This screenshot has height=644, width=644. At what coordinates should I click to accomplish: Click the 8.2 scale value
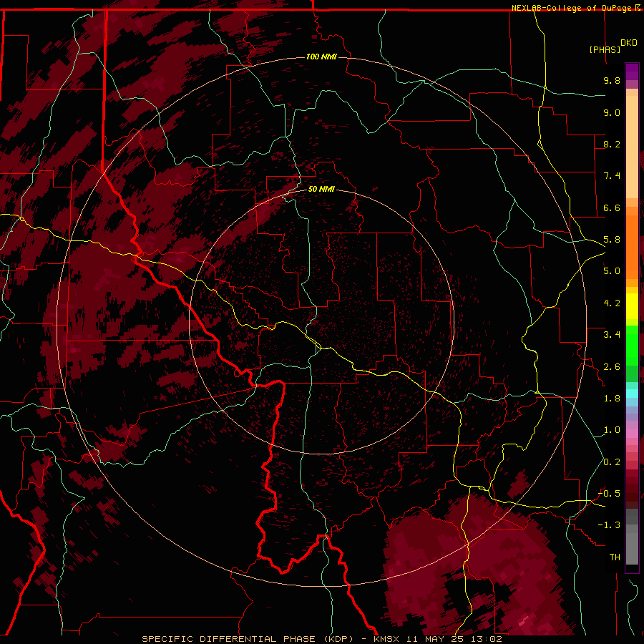(612, 144)
